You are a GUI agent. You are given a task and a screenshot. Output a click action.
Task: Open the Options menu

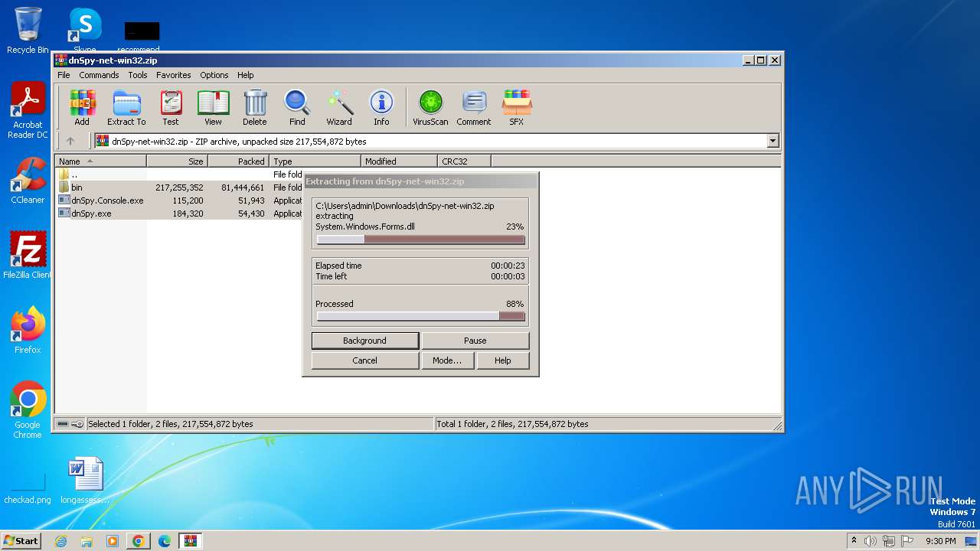(x=214, y=75)
